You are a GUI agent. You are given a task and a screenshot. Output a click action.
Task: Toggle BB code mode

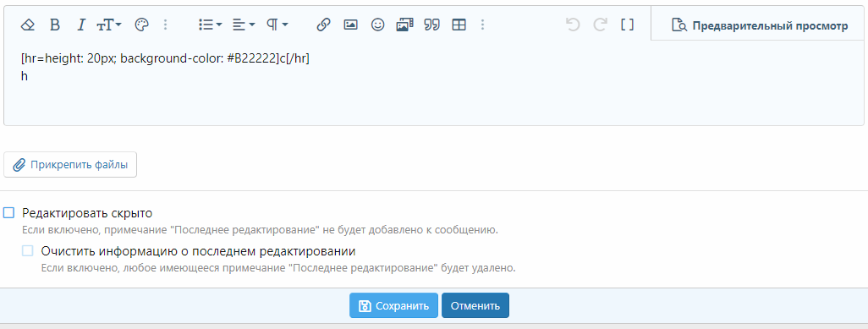click(627, 25)
